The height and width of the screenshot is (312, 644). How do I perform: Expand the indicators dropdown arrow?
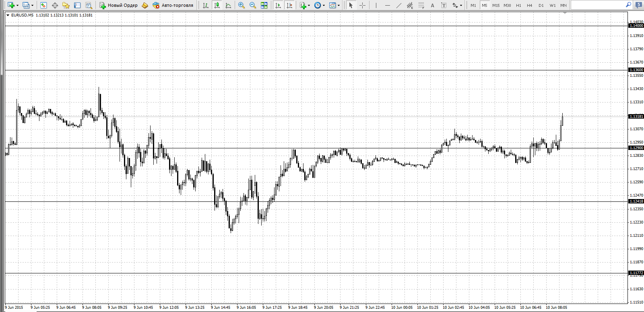(x=309, y=5)
